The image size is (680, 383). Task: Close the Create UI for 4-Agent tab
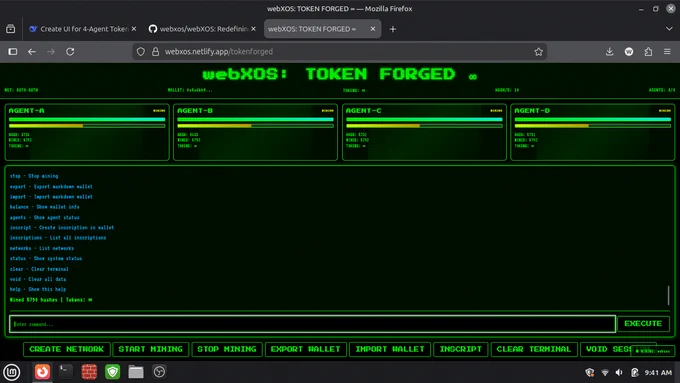(x=134, y=29)
